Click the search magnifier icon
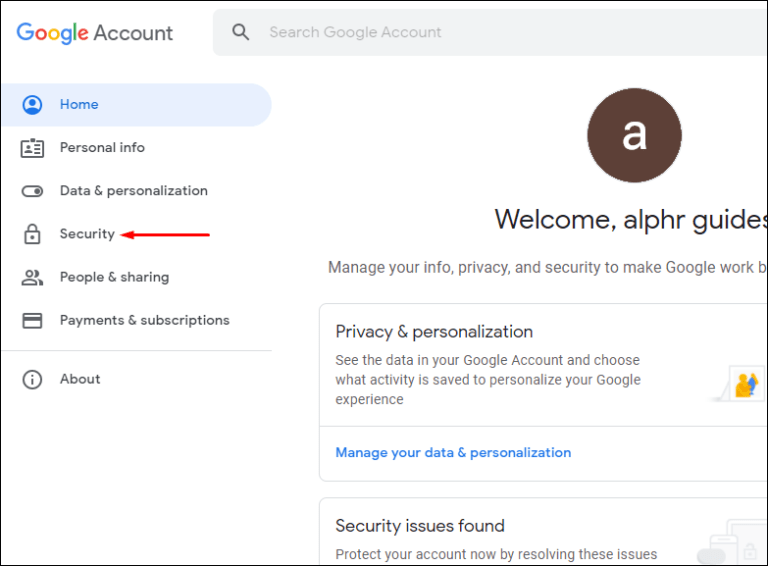This screenshot has height=566, width=768. click(x=241, y=32)
